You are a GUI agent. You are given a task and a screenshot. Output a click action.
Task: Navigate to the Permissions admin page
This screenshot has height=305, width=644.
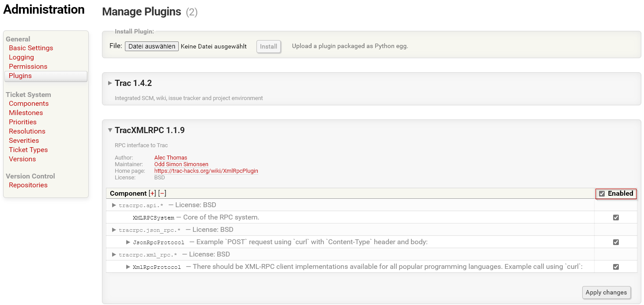click(x=28, y=66)
